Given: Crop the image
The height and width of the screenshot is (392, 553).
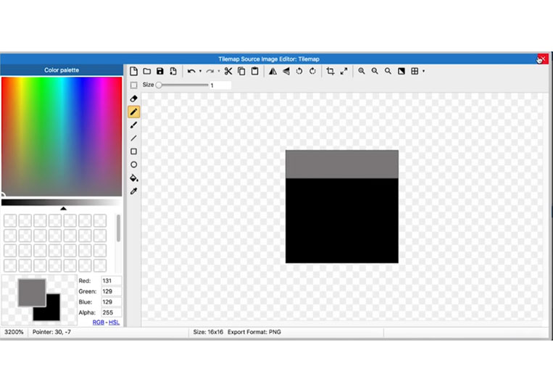Looking at the screenshot, I should coord(330,71).
